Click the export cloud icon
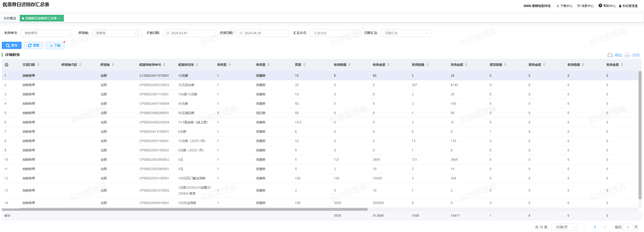The height and width of the screenshot is (232, 644). pos(610,55)
